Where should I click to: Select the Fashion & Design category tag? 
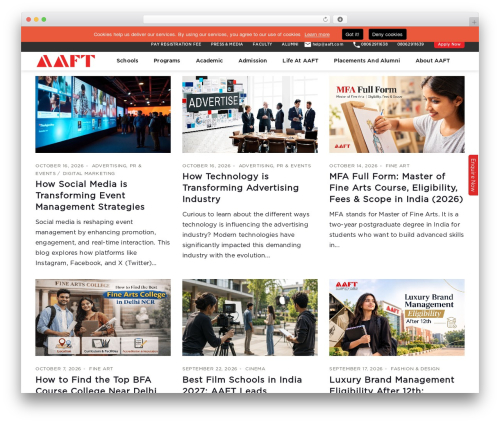(x=415, y=369)
